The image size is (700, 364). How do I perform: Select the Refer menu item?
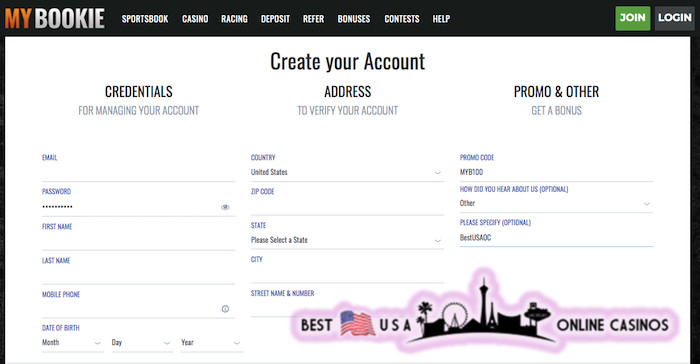click(x=313, y=19)
